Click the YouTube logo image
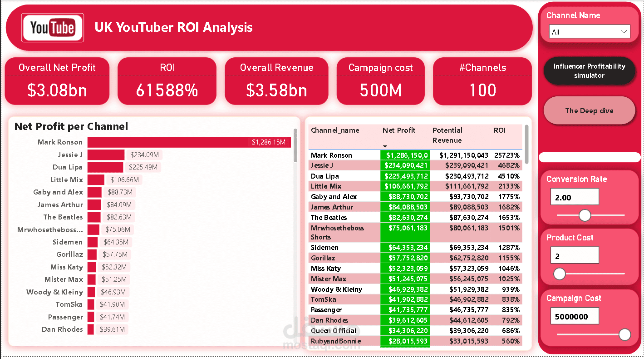Screen dimensions: 644x359 (x=53, y=28)
